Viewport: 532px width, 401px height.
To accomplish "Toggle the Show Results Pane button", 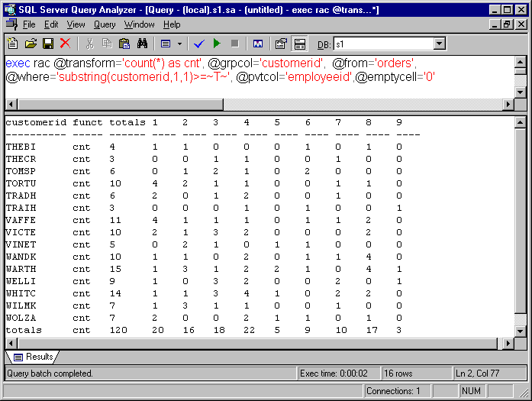I will point(299,44).
